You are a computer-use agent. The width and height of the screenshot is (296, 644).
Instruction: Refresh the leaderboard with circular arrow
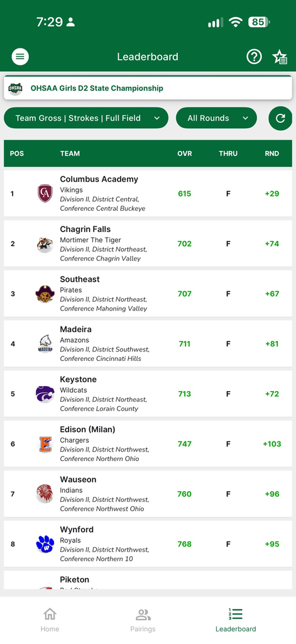pyautogui.click(x=280, y=118)
